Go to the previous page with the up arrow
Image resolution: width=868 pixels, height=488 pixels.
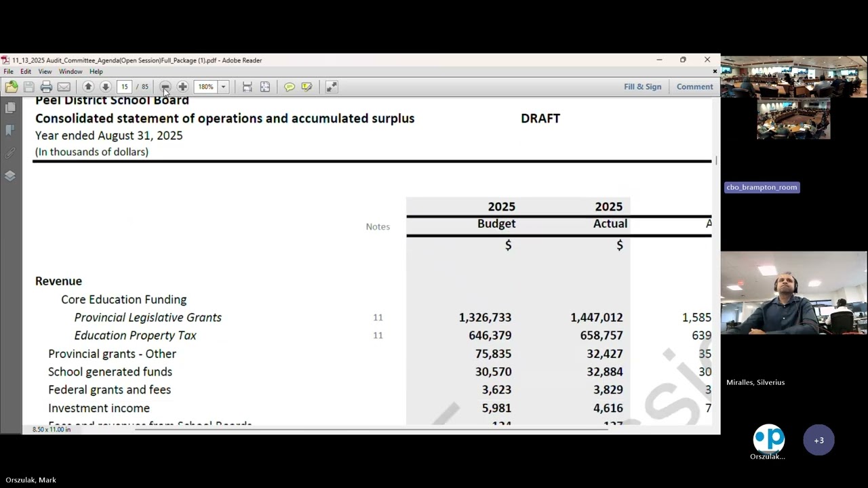coord(88,87)
